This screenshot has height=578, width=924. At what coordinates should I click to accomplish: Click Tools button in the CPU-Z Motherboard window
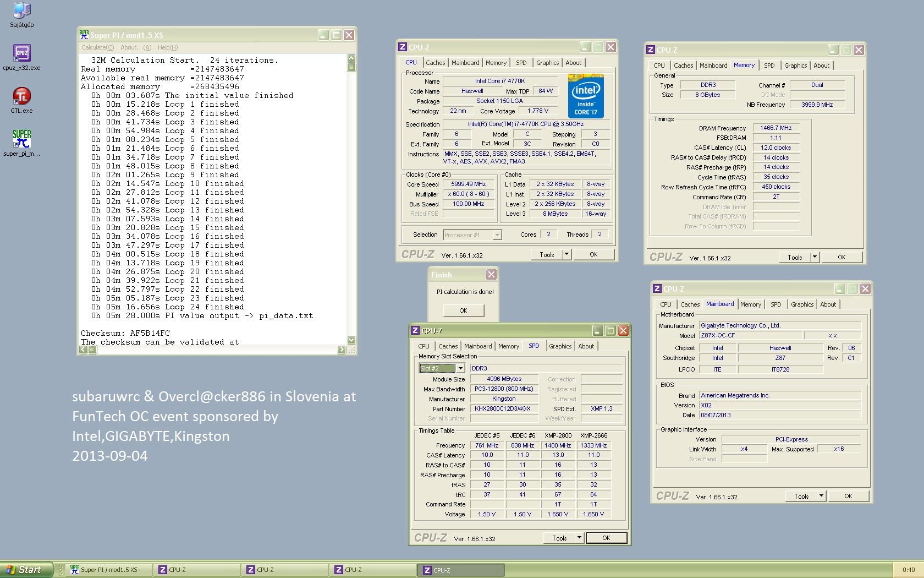tap(801, 496)
